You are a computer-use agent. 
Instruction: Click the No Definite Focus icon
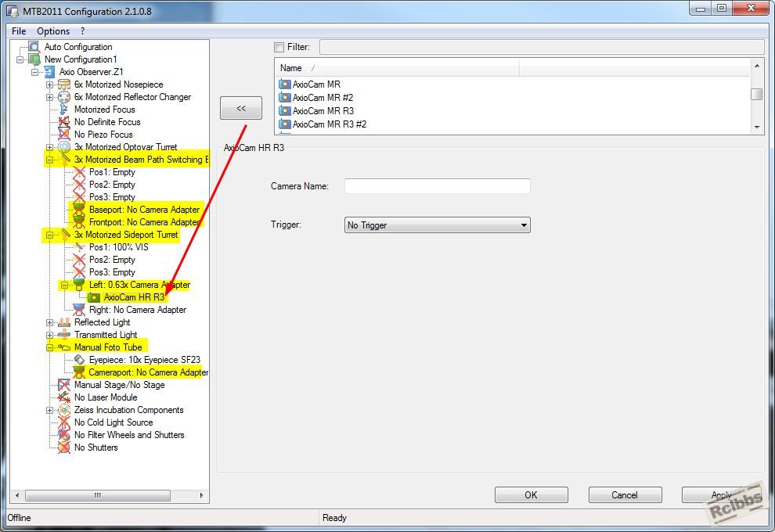coord(63,122)
